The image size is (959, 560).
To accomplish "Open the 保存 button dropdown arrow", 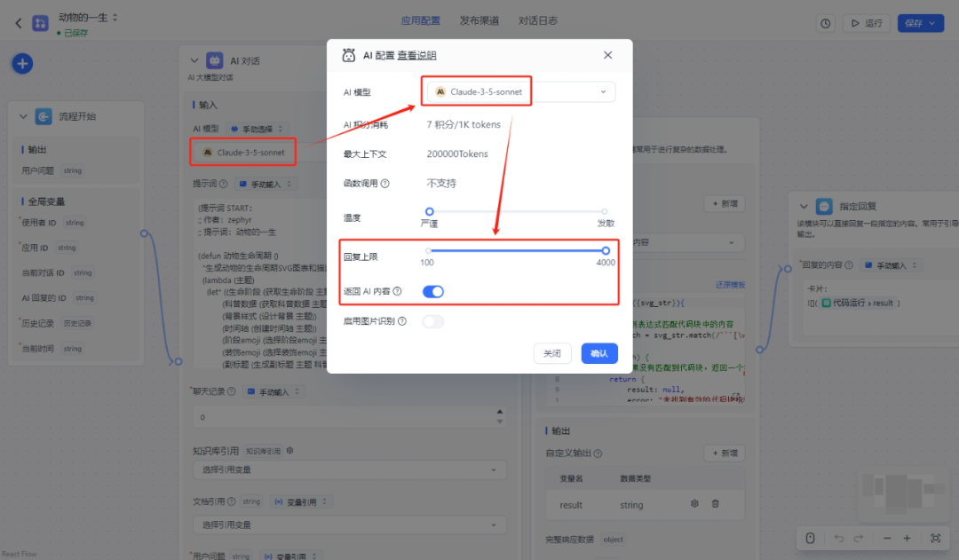I will (x=932, y=23).
